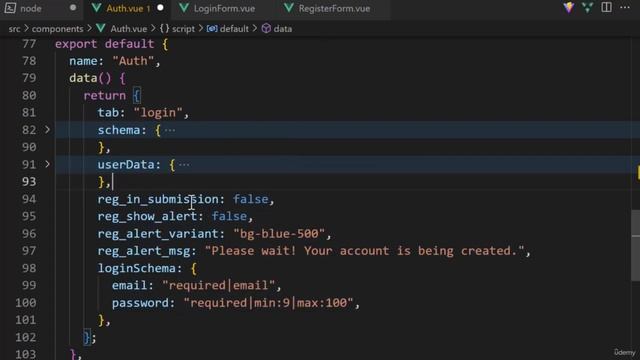Split the editor to the right

(607, 7)
